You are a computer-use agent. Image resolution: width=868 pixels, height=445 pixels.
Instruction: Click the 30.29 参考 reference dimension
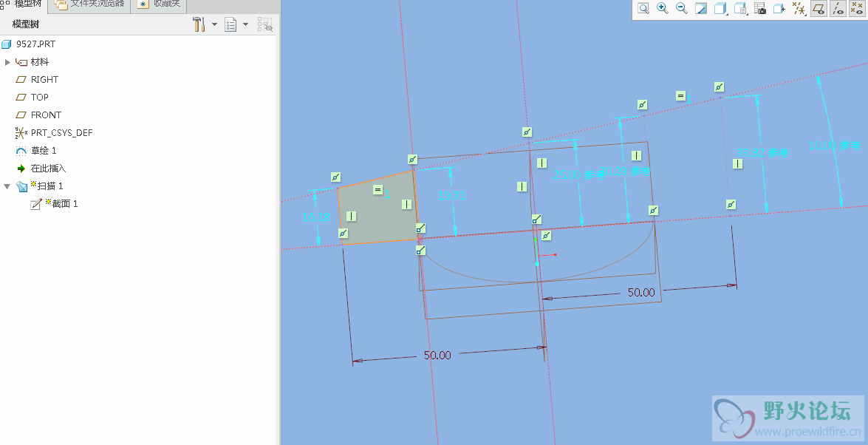[624, 171]
